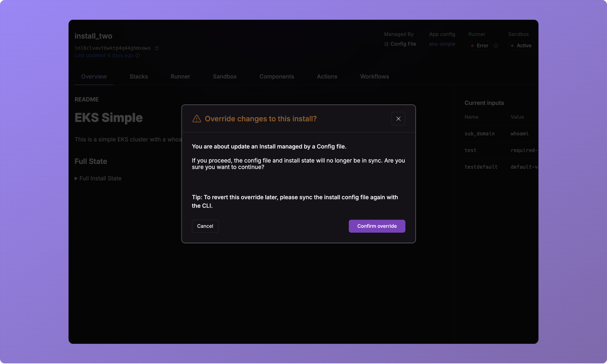
Task: Click the Name column header
Action: (471, 117)
